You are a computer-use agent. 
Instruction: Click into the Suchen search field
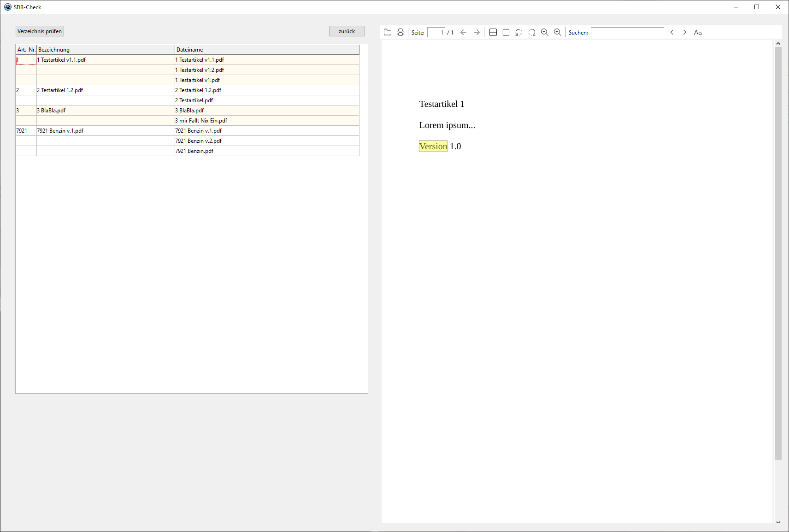[x=628, y=32]
